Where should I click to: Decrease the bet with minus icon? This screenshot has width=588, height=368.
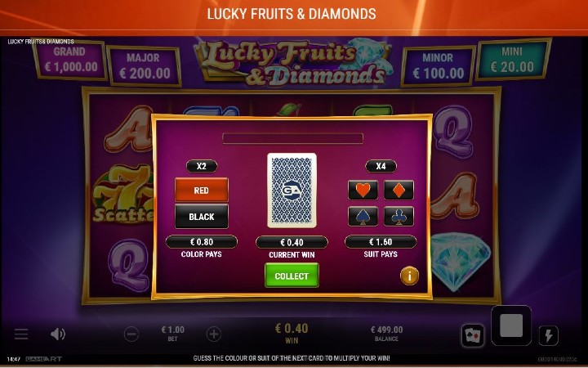131,334
